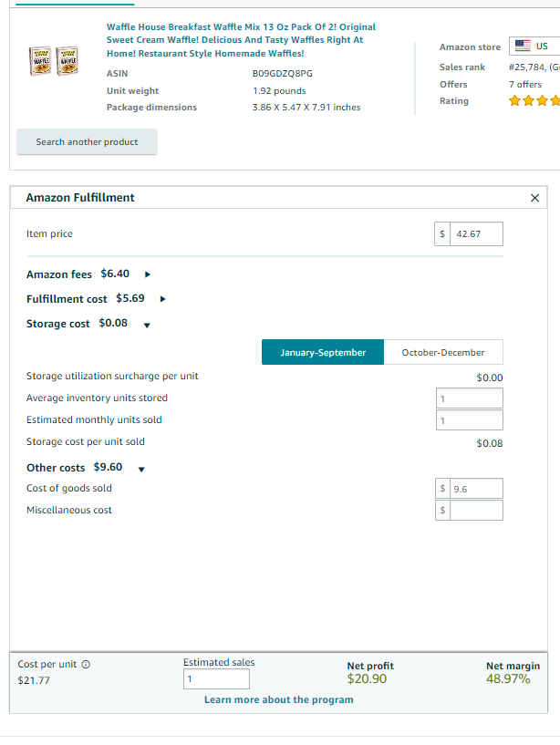Open Learn more about the program link

pos(278,699)
